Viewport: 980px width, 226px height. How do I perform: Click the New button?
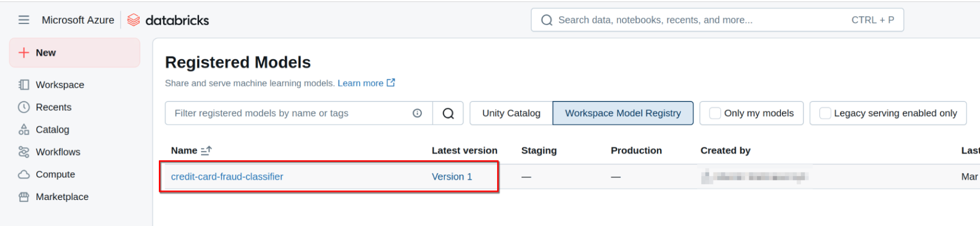click(75, 52)
